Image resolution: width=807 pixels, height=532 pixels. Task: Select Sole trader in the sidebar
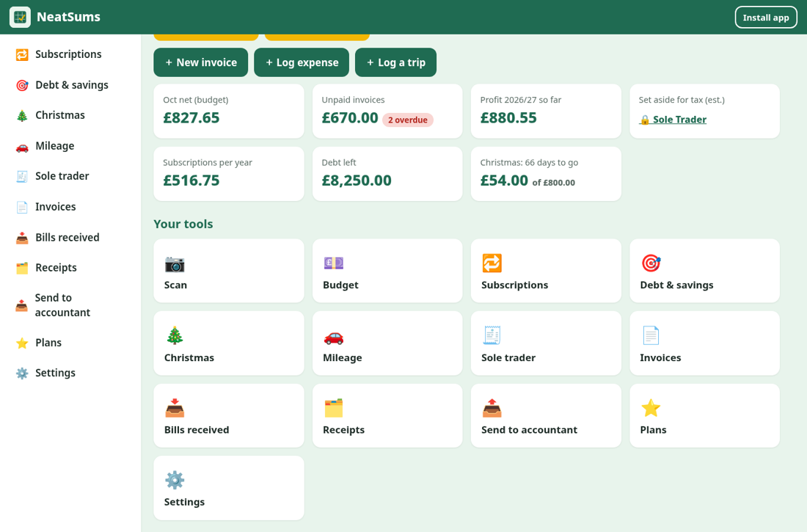(x=70, y=176)
